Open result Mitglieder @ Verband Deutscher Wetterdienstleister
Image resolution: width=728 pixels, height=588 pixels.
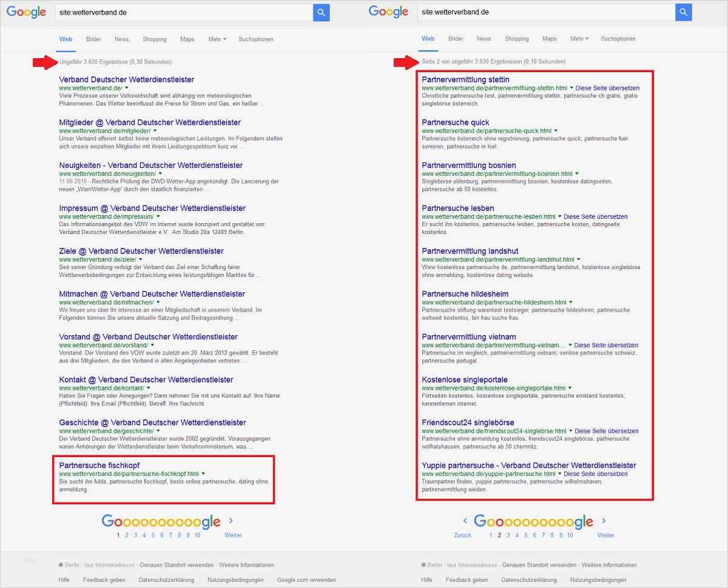pyautogui.click(x=151, y=122)
